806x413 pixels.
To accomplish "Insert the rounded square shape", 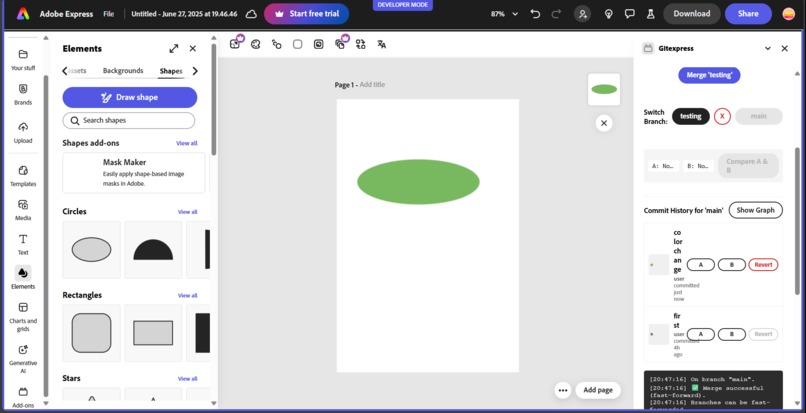I will [x=91, y=333].
